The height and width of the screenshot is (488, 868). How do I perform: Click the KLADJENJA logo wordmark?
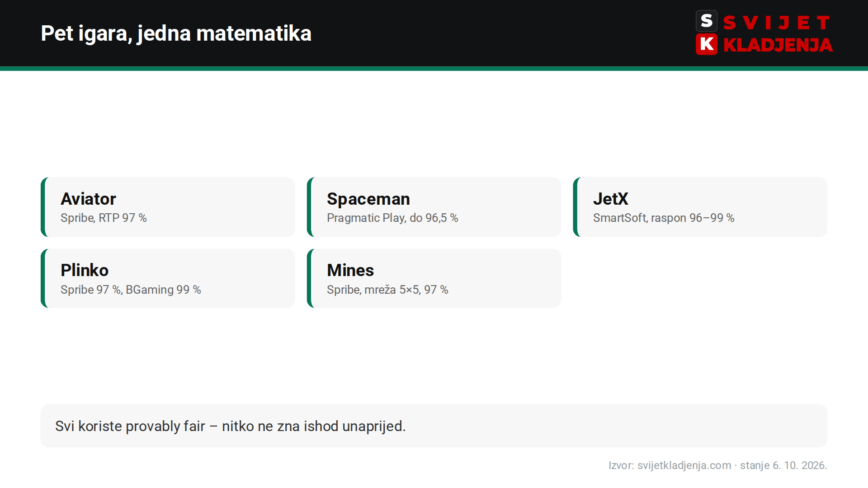778,45
